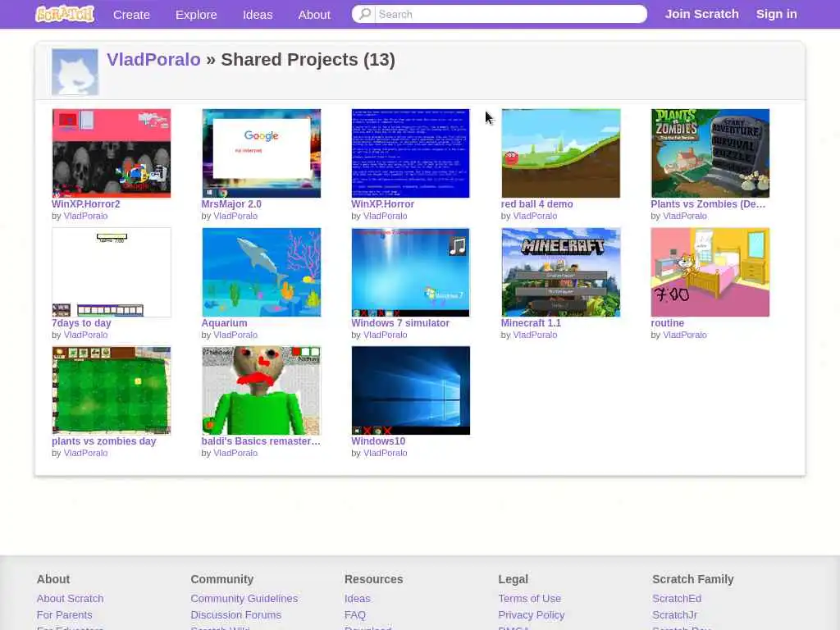Screen dimensions: 840x630
Task: Open the Aquarium project thumbnail
Action: pos(262,272)
